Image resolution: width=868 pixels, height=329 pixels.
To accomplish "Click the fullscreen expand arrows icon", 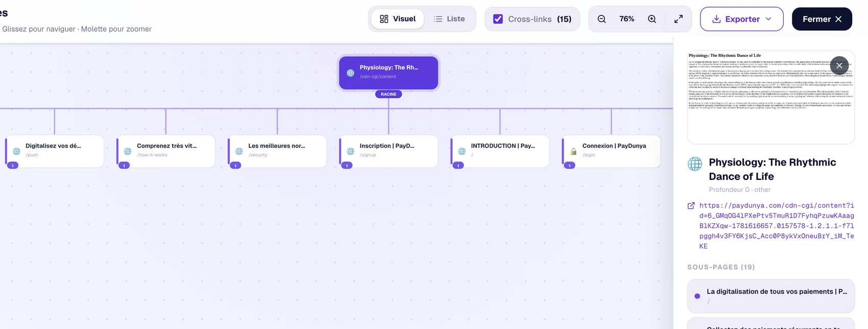I will point(679,19).
